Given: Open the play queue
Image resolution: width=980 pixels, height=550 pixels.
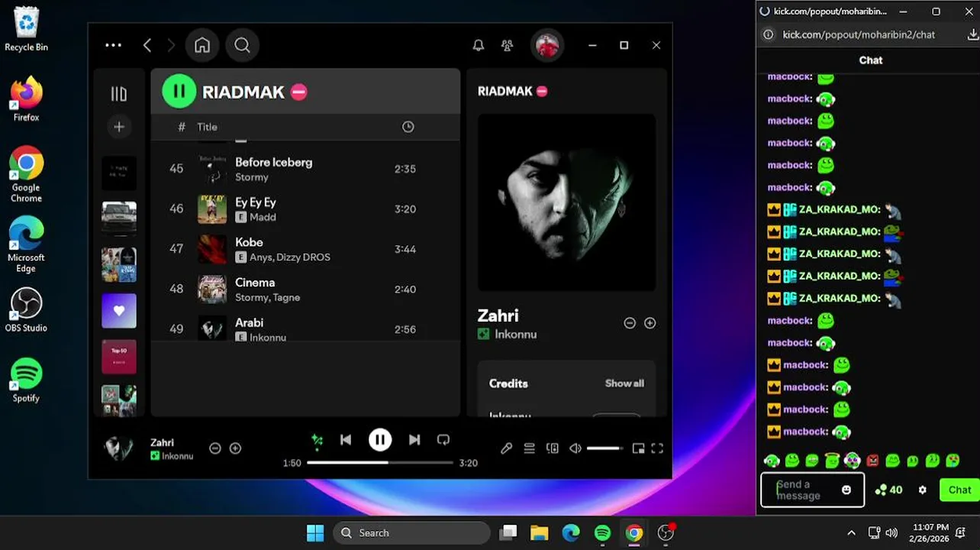Looking at the screenshot, I should [529, 448].
